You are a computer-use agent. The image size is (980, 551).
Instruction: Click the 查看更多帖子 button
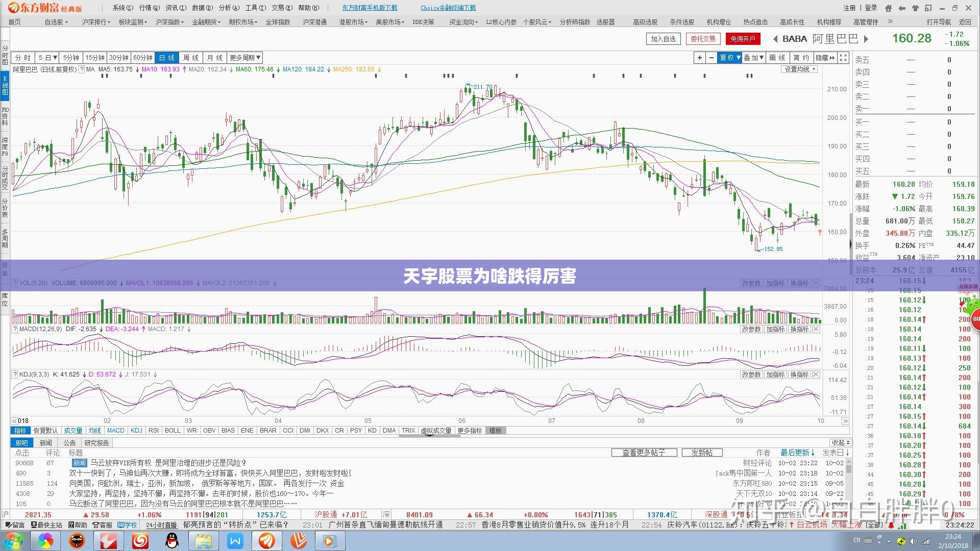[x=644, y=453]
